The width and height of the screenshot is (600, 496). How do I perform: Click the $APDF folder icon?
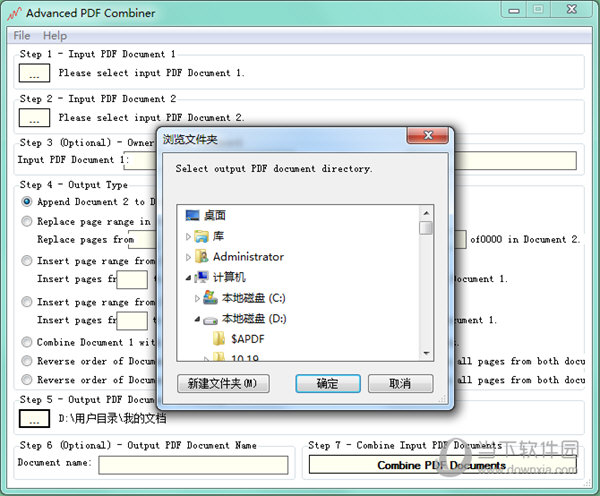click(219, 339)
